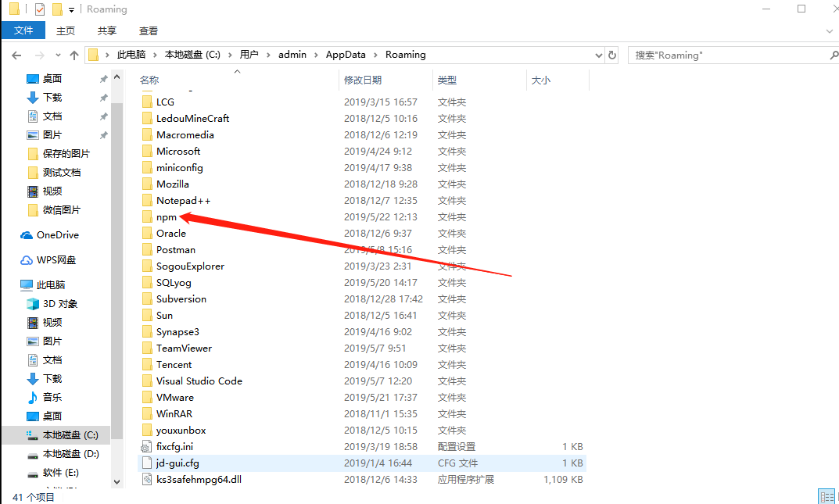The height and width of the screenshot is (504, 839).
Task: Select 本地磁盘 (D:) in the navigation pane
Action: point(70,454)
